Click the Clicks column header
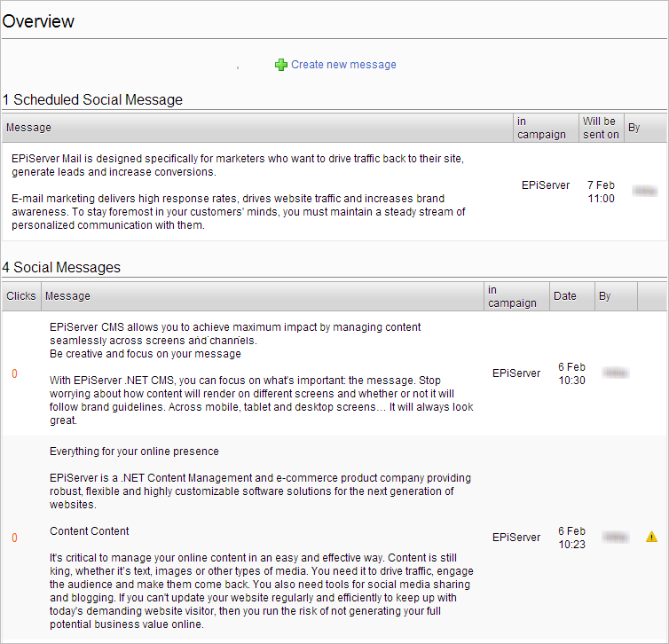 click(21, 296)
